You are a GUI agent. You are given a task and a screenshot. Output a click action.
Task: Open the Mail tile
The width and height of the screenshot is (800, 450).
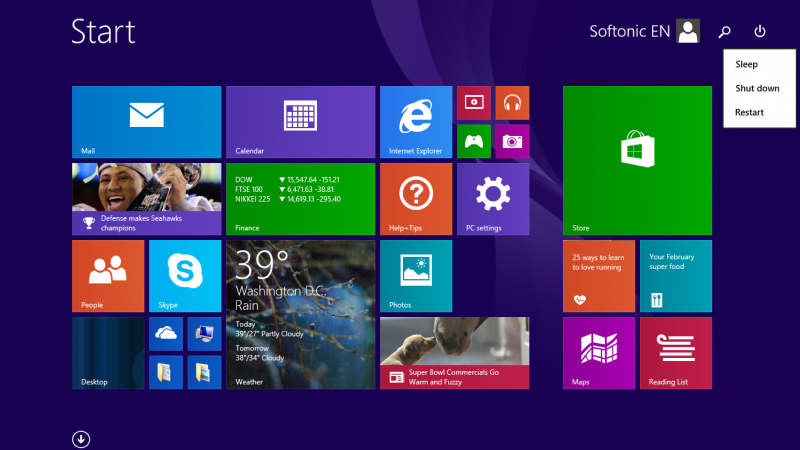click(x=146, y=122)
